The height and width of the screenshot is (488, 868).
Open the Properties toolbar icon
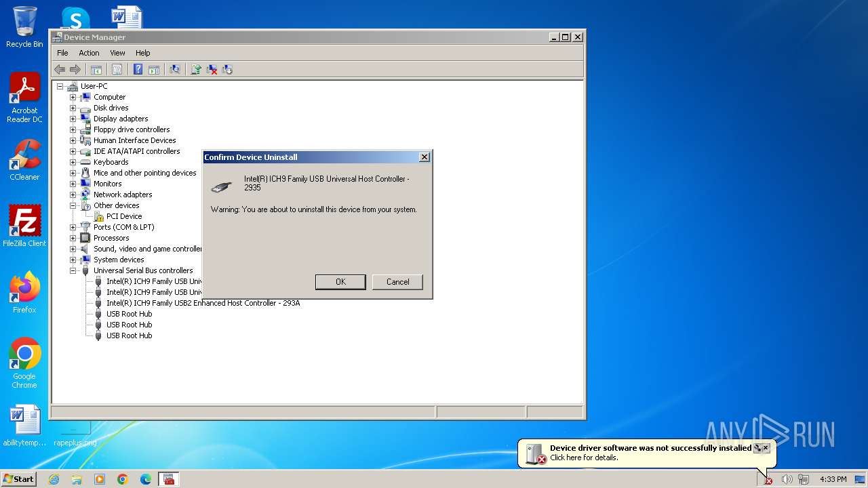[117, 69]
